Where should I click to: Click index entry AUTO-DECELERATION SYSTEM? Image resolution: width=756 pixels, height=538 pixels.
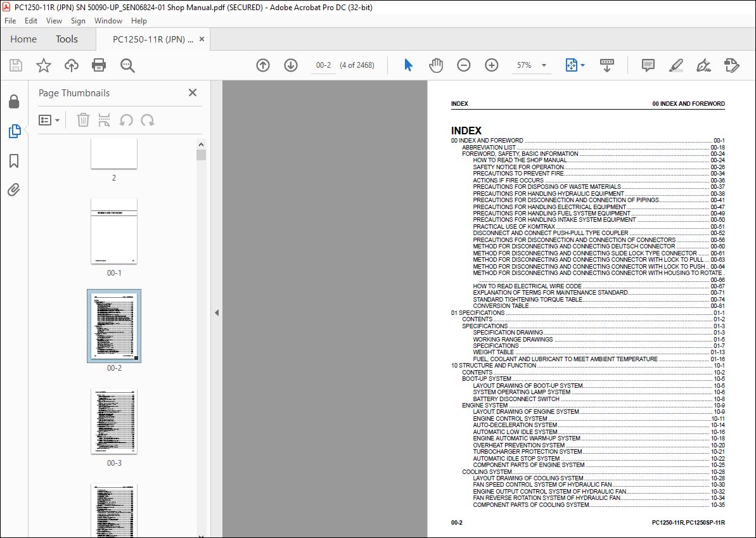515,425
